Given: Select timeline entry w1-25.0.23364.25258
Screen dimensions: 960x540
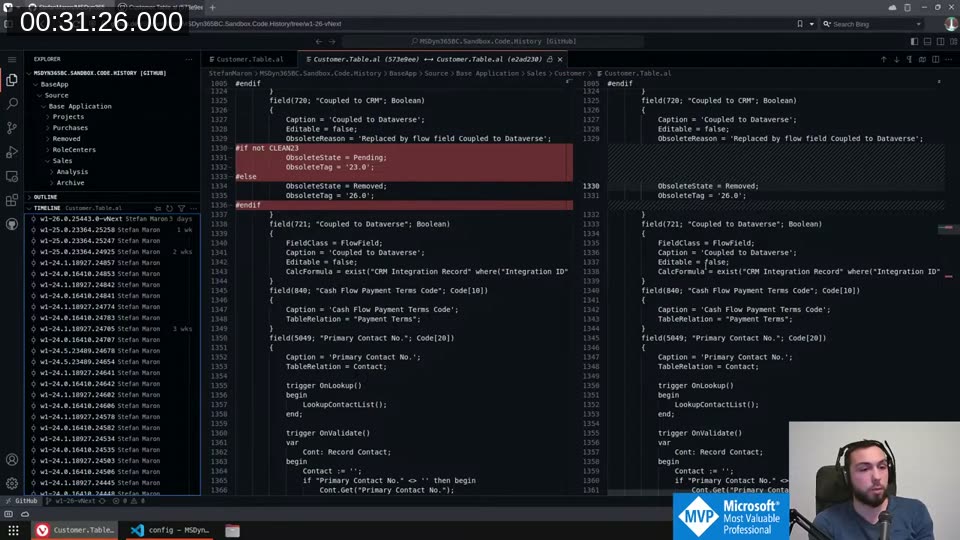Looking at the screenshot, I should pos(112,230).
